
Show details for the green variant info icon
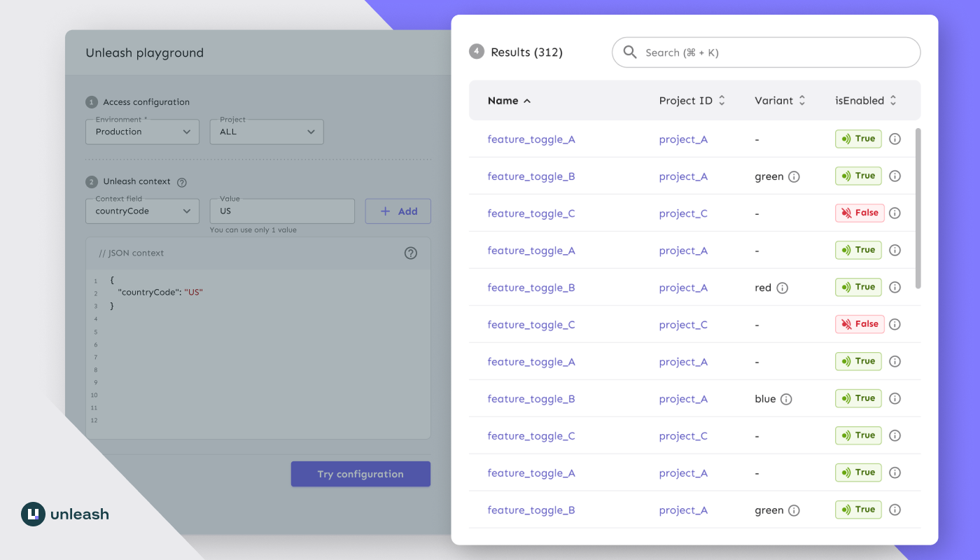[x=794, y=176]
